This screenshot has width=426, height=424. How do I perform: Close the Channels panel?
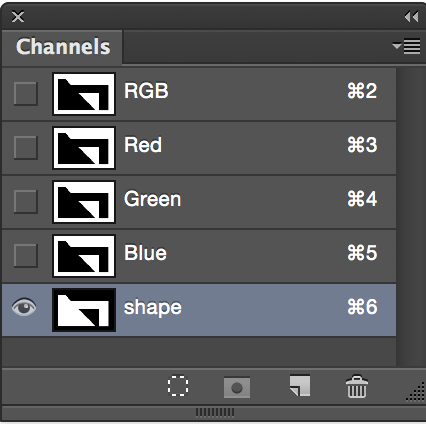point(18,16)
